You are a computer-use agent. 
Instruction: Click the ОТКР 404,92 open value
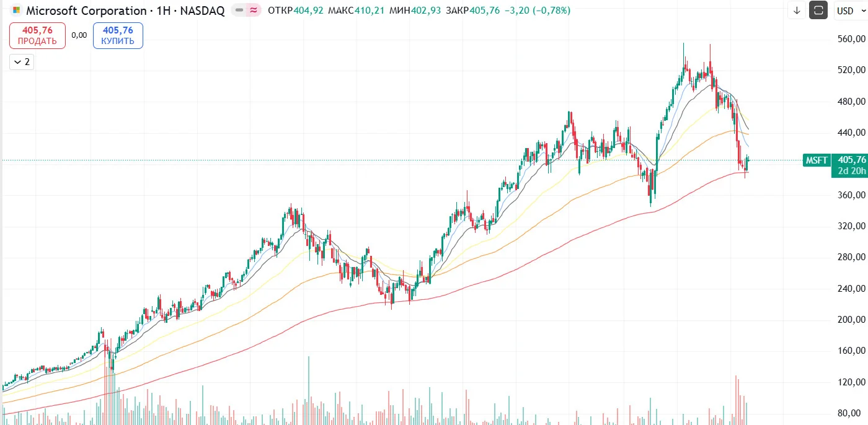(x=296, y=11)
